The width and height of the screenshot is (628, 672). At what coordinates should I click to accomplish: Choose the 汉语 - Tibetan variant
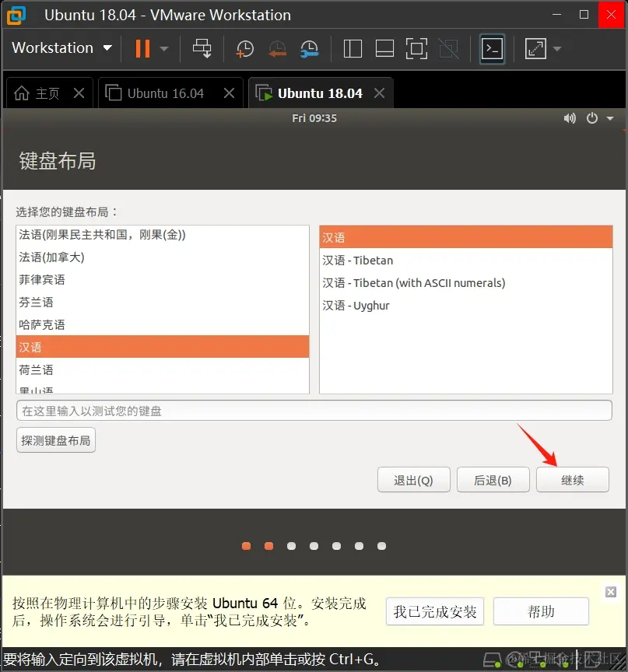[466, 260]
